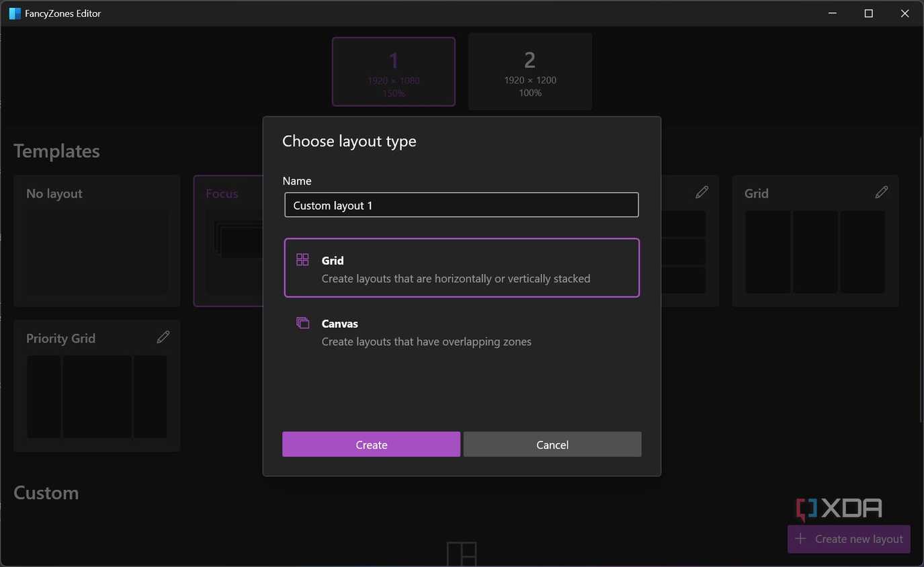Choose the Grid template card
This screenshot has height=567, width=924.
[815, 241]
